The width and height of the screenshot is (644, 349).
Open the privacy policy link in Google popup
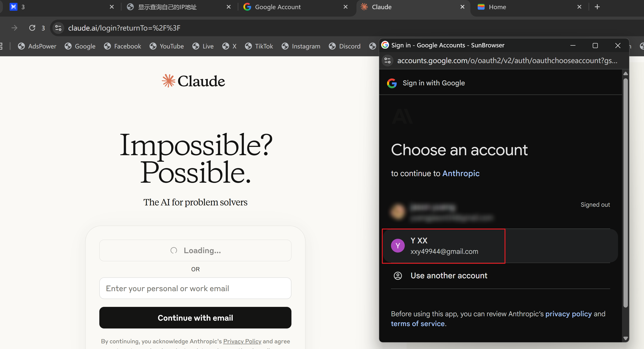point(568,314)
